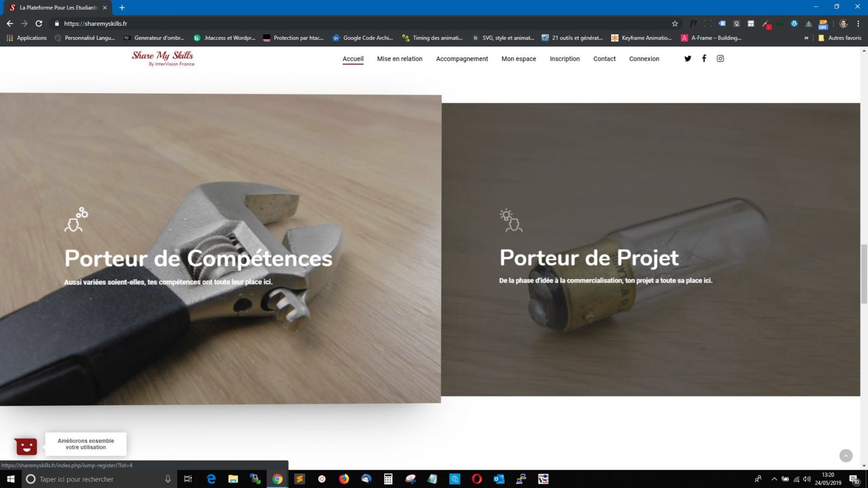The height and width of the screenshot is (488, 868).
Task: Click the scroll-to-top arrow button
Action: tap(846, 456)
